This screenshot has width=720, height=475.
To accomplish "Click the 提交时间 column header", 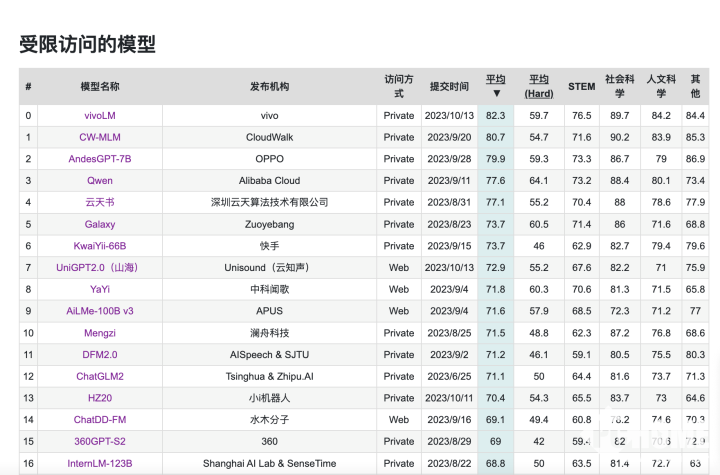I will [x=449, y=86].
